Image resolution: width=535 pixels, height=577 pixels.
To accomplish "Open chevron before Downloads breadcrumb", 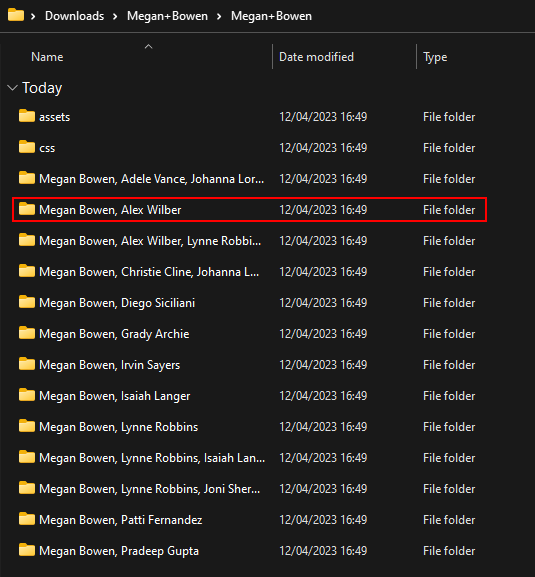I will point(33,17).
